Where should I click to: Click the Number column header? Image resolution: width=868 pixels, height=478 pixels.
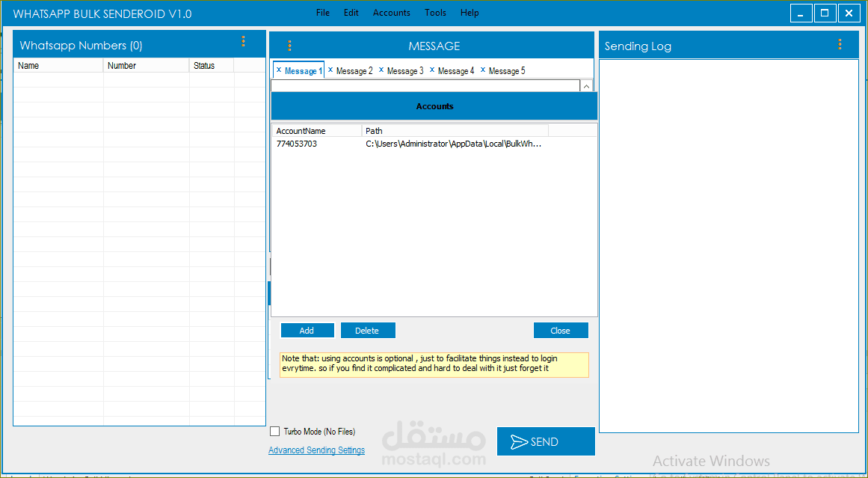[x=146, y=65]
